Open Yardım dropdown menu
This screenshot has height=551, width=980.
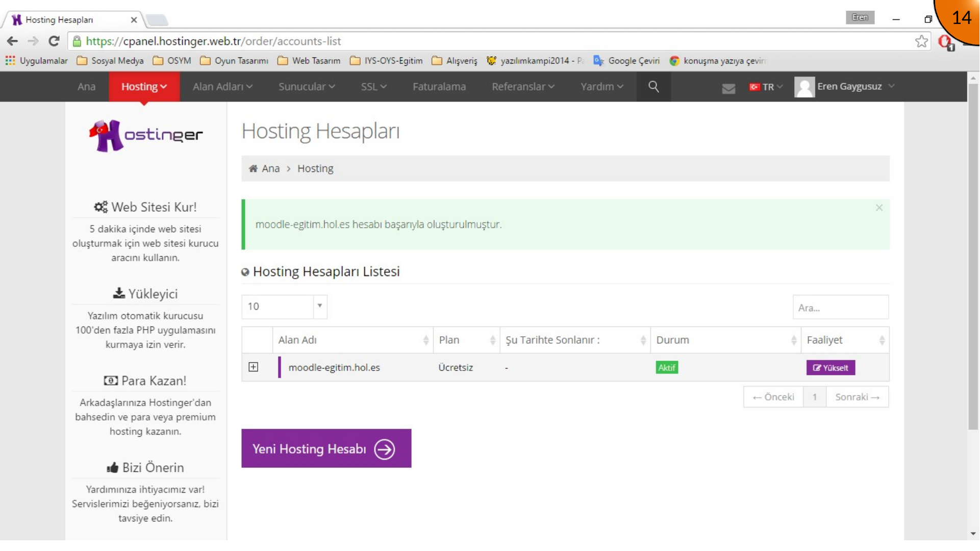[x=602, y=87]
